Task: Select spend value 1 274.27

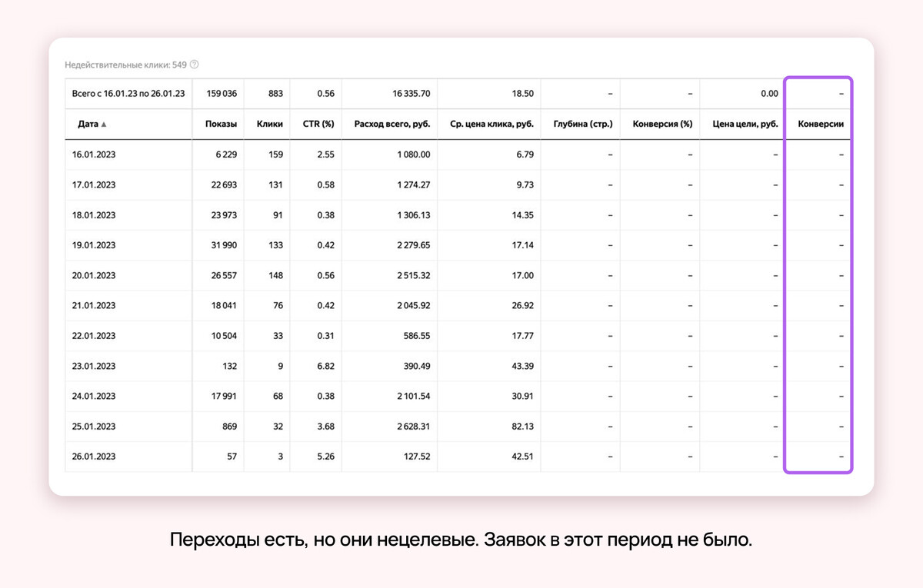Action: point(413,185)
